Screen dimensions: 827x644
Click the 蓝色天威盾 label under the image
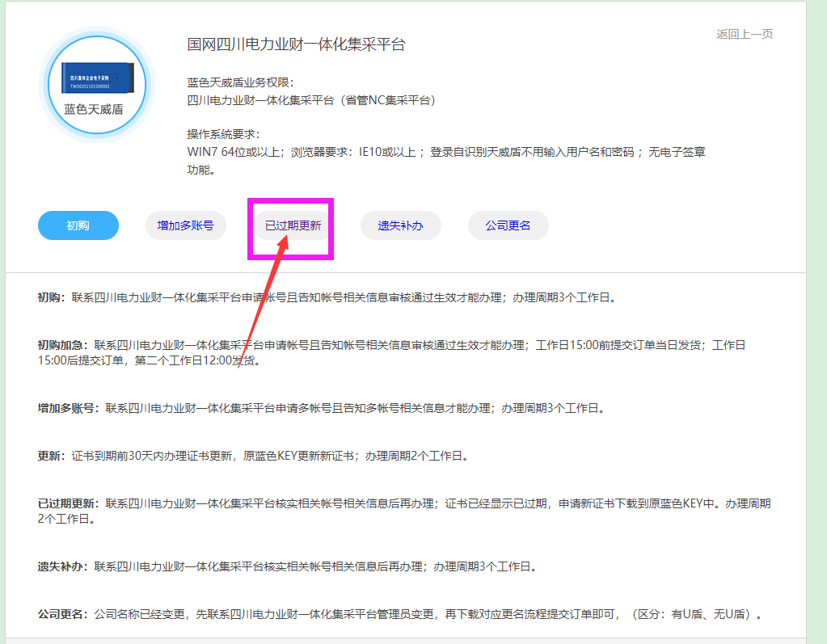pyautogui.click(x=94, y=109)
